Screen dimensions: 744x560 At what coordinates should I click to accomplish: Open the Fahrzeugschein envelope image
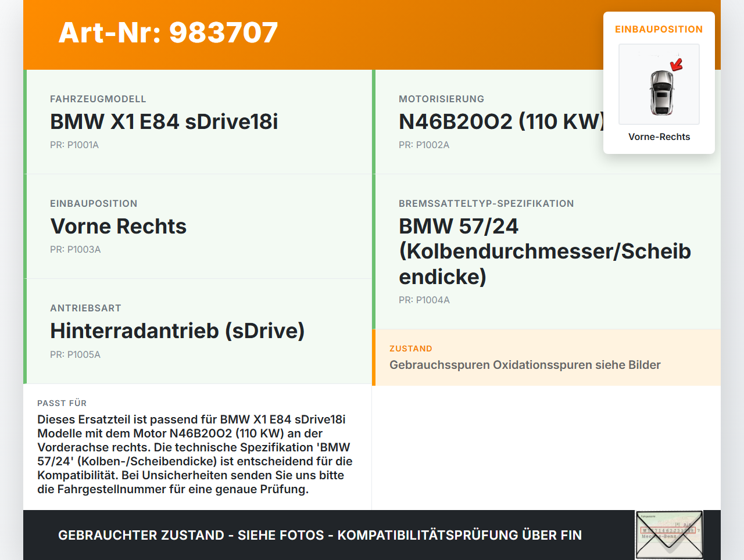point(668,534)
